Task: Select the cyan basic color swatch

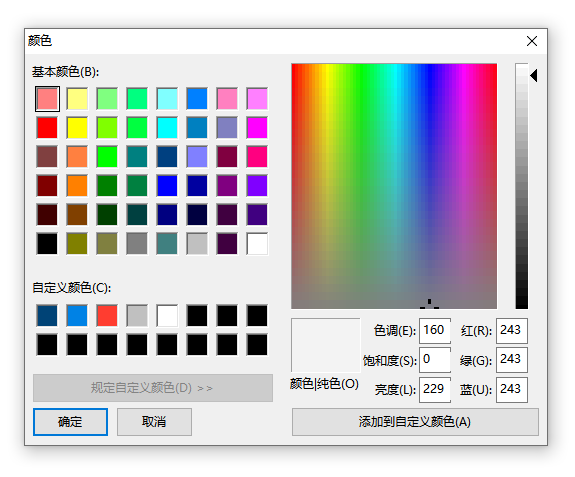Action: 167,128
